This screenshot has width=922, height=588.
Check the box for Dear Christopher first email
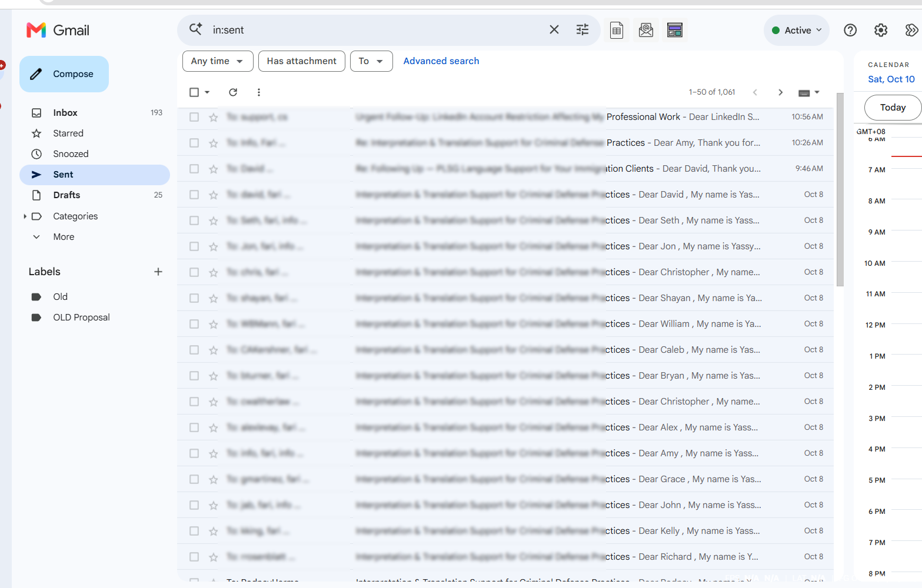tap(194, 272)
